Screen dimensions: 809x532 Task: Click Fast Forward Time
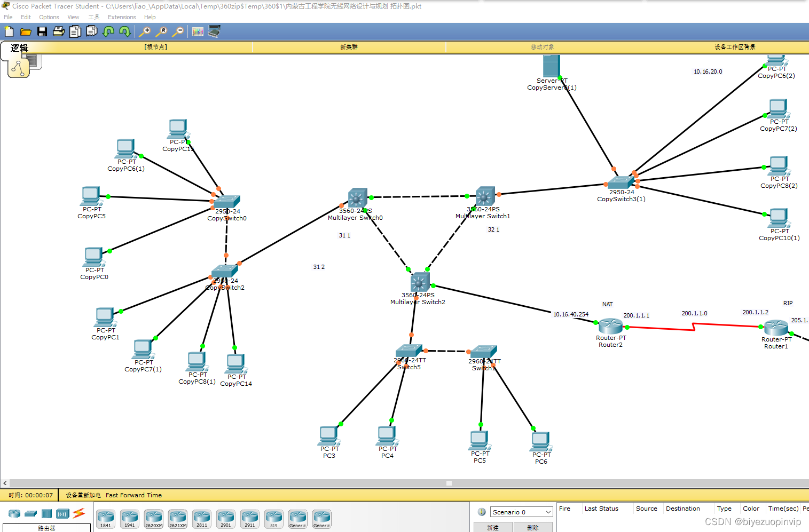(x=133, y=495)
